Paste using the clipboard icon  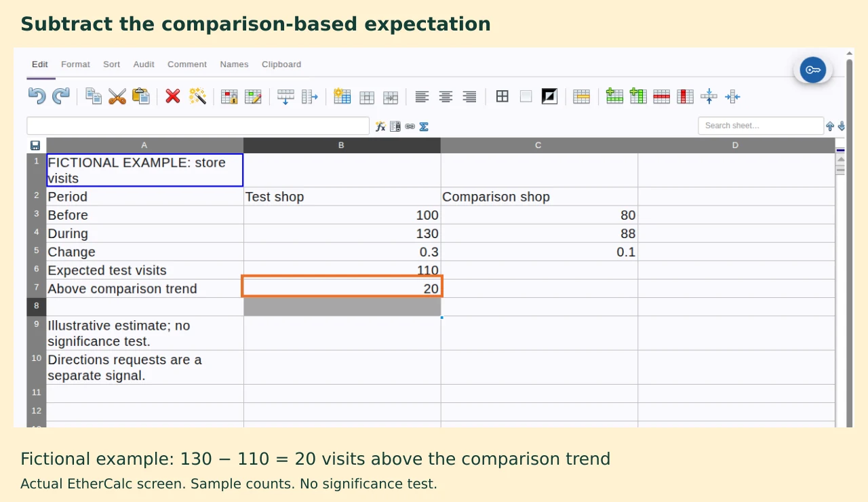pyautogui.click(x=141, y=96)
